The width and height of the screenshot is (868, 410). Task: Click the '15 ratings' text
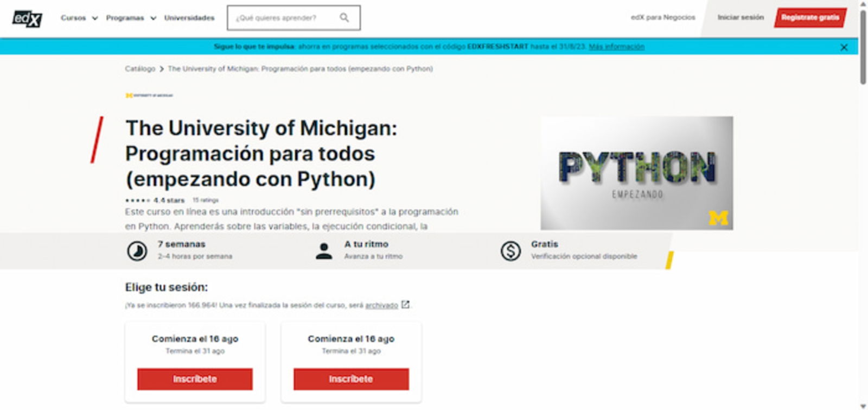(205, 200)
